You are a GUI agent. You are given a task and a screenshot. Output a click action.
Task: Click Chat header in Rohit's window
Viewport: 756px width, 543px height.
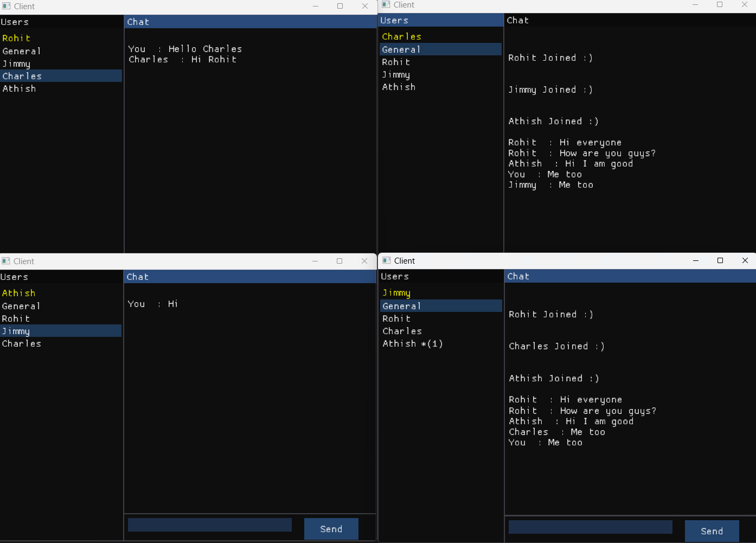click(x=251, y=22)
